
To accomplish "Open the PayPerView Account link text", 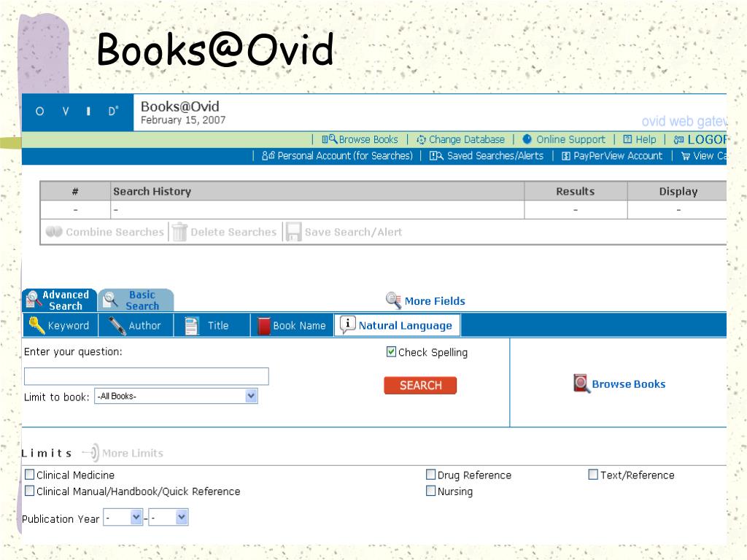I will point(617,156).
